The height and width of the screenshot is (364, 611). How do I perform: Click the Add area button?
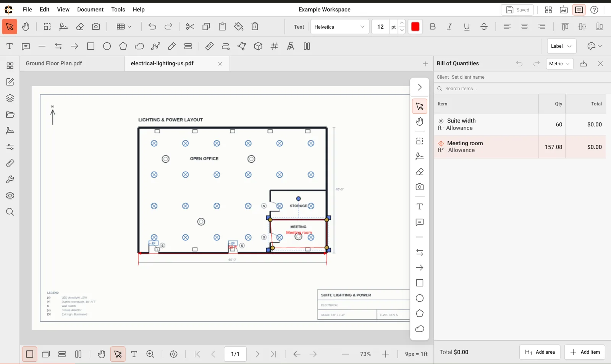click(x=540, y=352)
